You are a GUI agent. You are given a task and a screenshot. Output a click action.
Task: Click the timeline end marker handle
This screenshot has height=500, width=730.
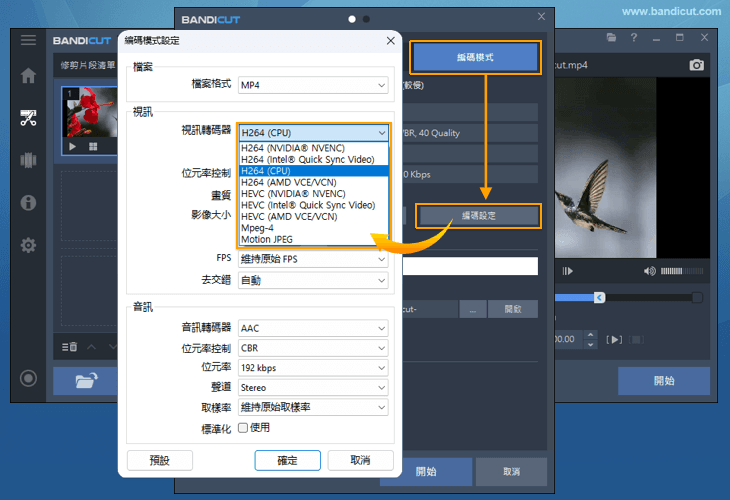697,297
